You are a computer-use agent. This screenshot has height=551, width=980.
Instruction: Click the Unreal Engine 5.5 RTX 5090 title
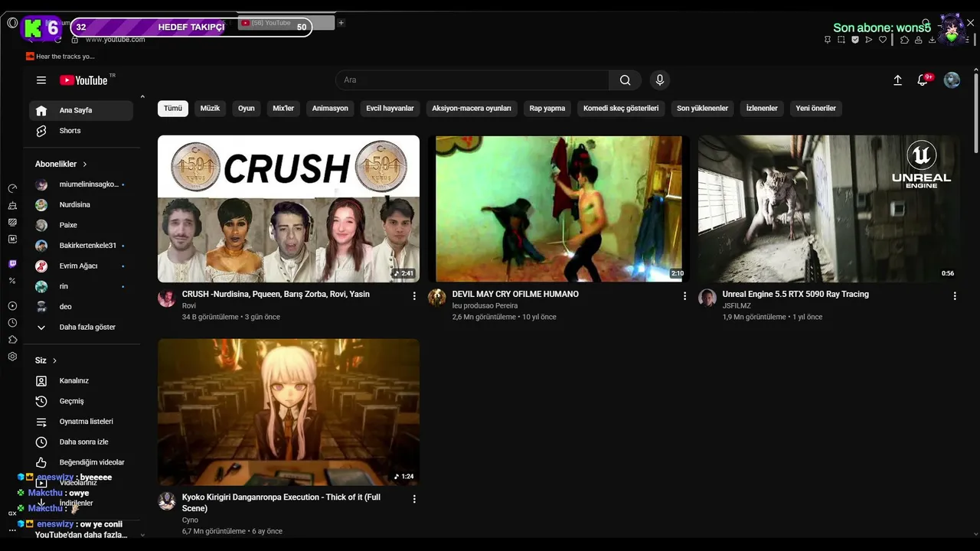coord(795,294)
